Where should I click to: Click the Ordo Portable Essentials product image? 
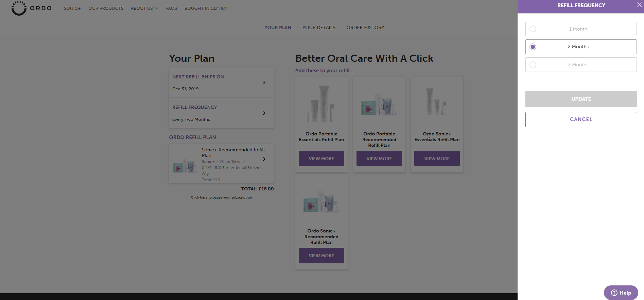point(321,104)
